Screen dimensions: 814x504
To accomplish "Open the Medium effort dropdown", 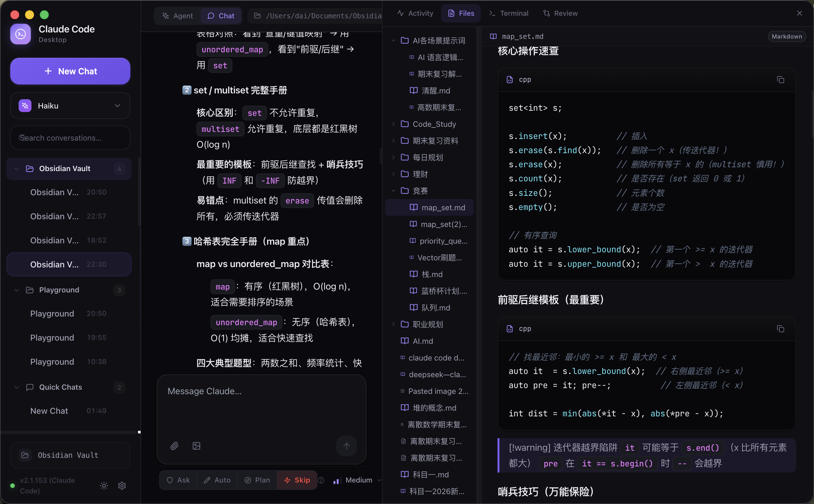I will (x=357, y=480).
